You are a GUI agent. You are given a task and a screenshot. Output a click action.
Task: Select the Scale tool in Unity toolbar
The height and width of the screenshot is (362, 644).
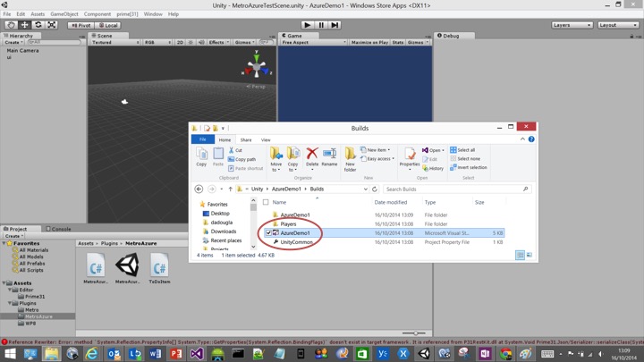[51, 25]
